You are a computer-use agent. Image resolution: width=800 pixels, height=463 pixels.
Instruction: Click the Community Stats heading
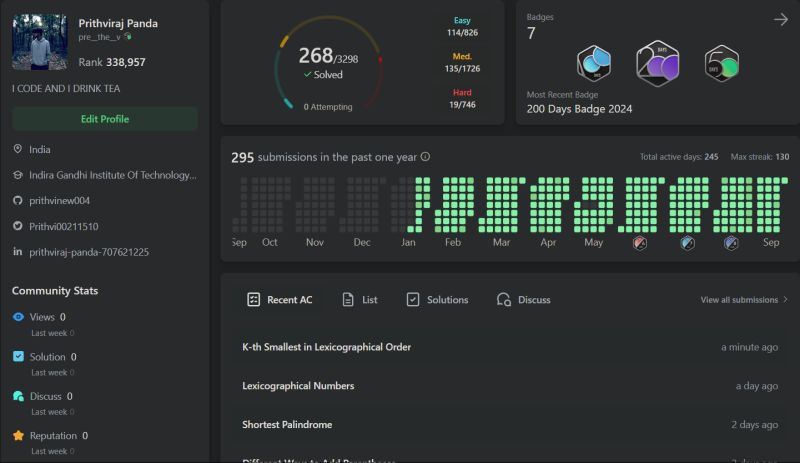click(x=55, y=290)
